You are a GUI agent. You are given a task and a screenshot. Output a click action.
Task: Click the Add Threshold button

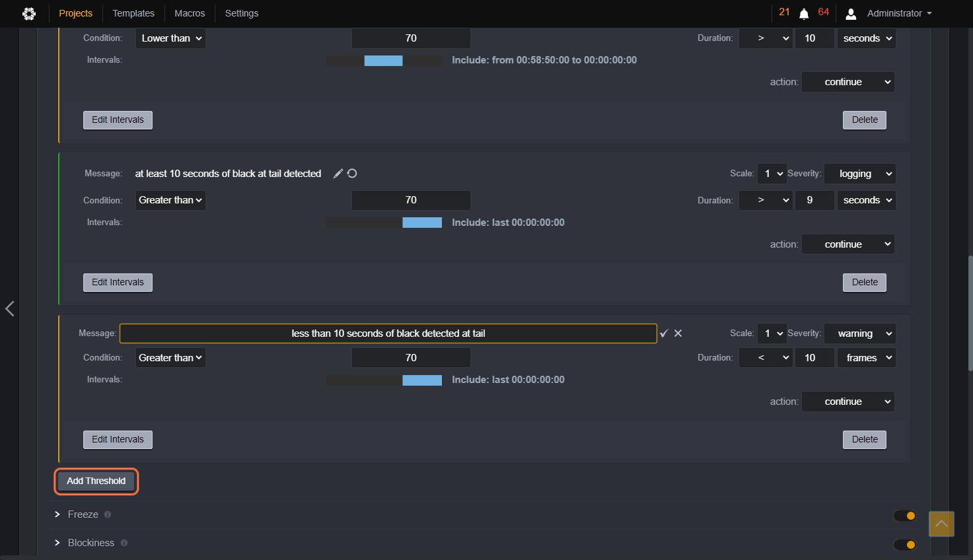tap(96, 481)
